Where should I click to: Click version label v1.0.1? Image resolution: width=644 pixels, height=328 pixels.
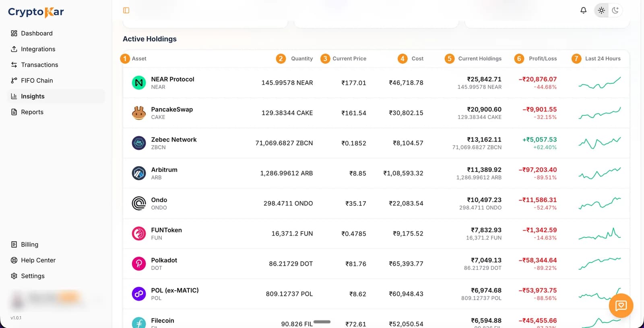tap(16, 318)
